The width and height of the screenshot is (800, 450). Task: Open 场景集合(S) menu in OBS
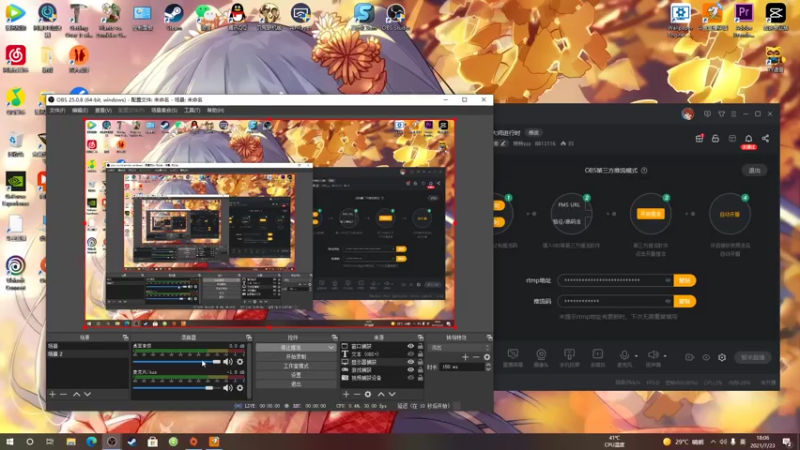[x=164, y=110]
